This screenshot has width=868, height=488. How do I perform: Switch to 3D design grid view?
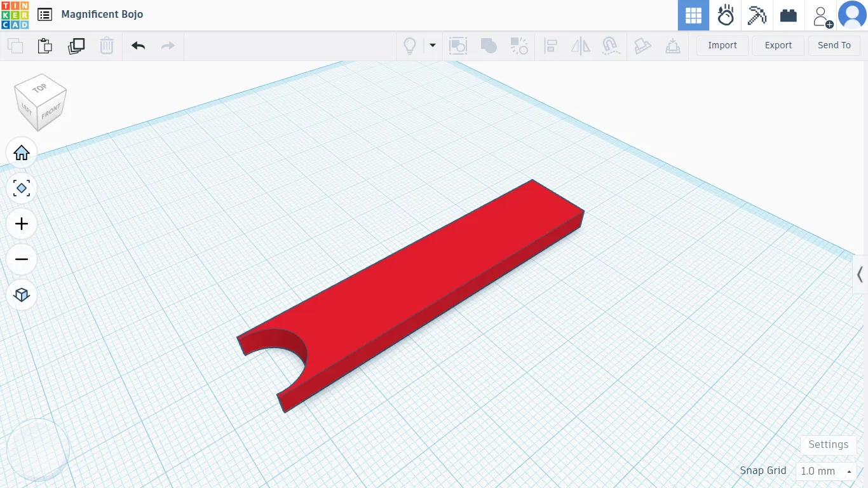pyautogui.click(x=693, y=15)
